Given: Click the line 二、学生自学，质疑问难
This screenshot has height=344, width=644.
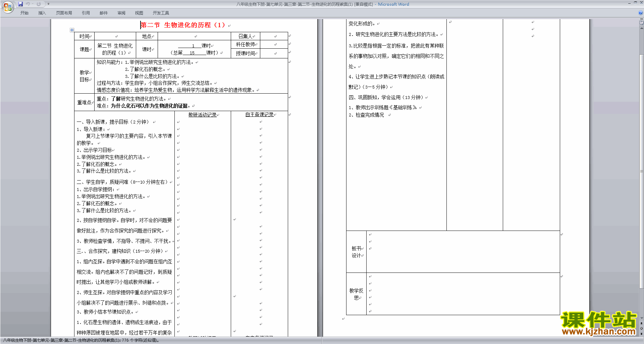Looking at the screenshot, I should tap(122, 182).
